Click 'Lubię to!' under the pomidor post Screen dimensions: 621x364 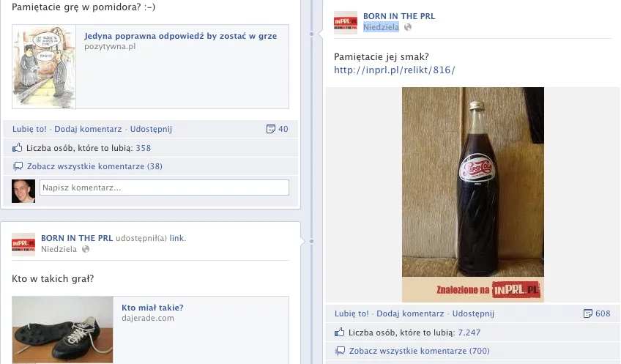click(29, 129)
